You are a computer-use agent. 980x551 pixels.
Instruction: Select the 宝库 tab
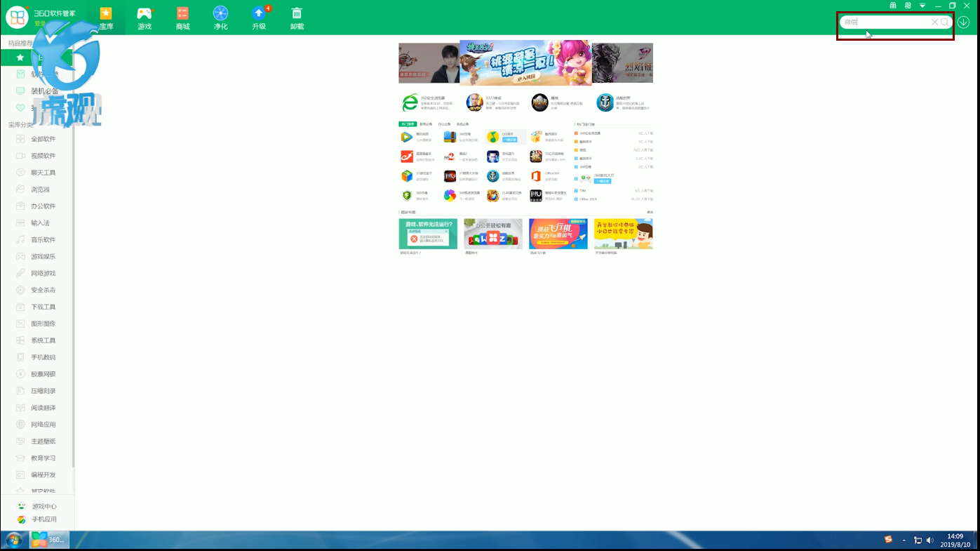(106, 18)
